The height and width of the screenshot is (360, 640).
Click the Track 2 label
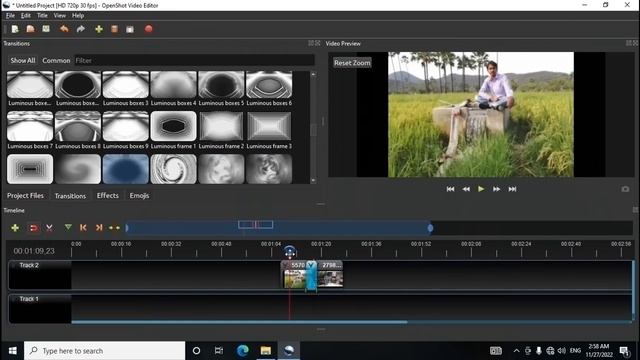(29, 265)
